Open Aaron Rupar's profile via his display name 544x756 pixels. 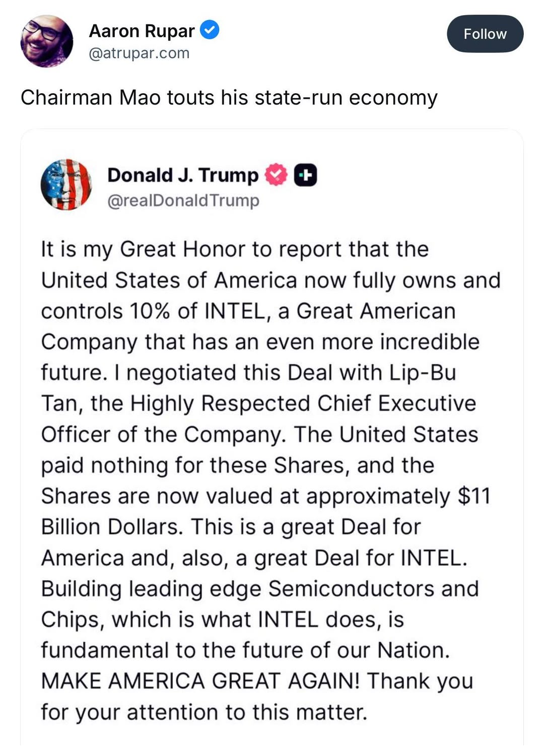click(x=142, y=31)
